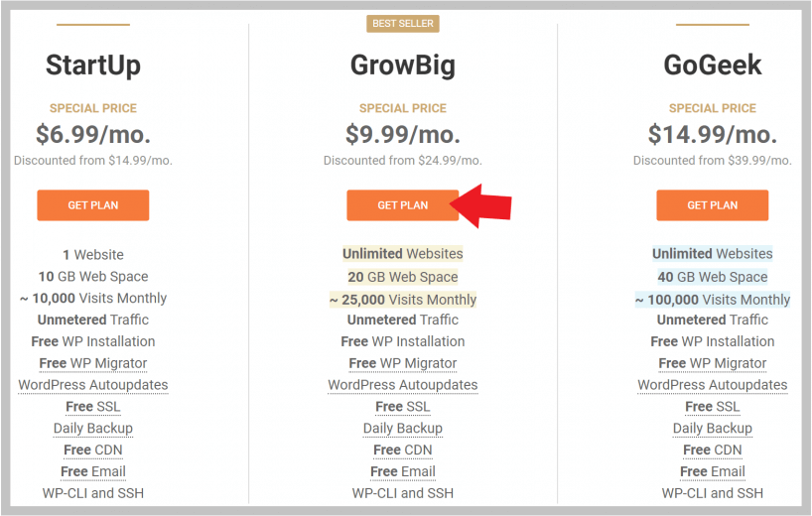Open WordPress Autoupdates in GoGeek column
The width and height of the screenshot is (812, 516).
point(712,385)
